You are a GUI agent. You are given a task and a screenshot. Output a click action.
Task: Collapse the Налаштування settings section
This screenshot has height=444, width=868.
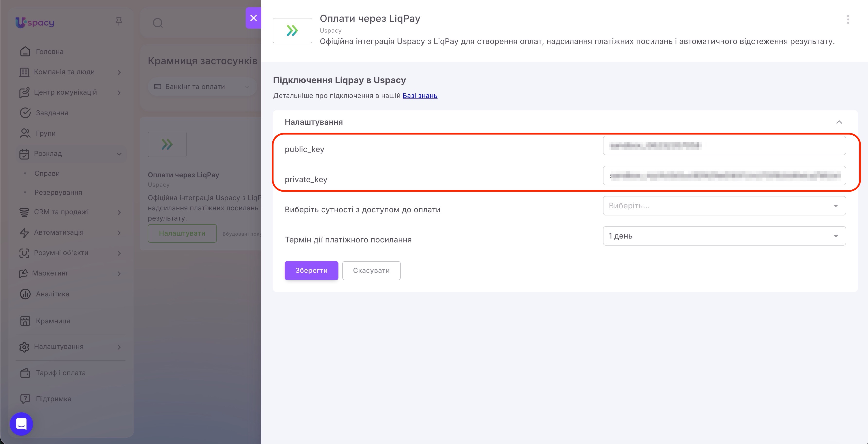pos(839,122)
